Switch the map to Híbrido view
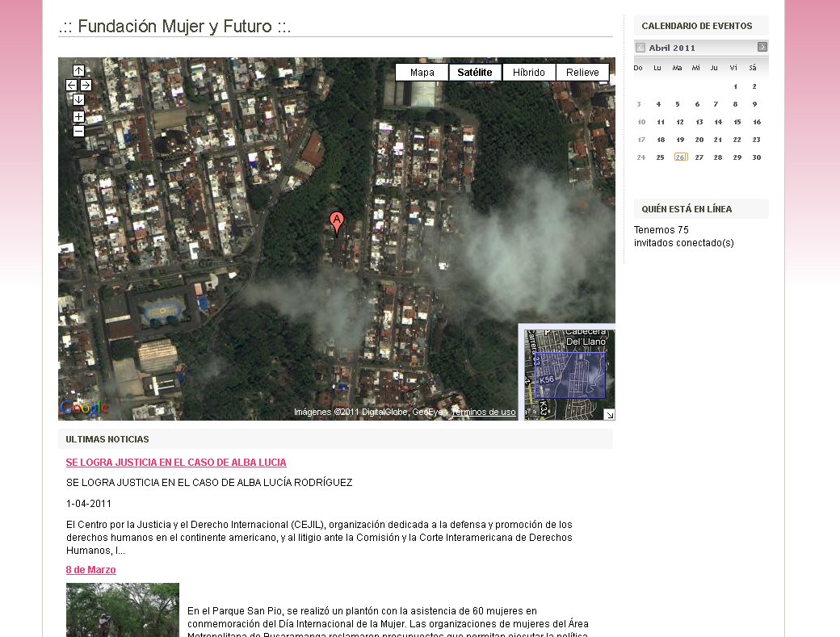 pyautogui.click(x=529, y=72)
